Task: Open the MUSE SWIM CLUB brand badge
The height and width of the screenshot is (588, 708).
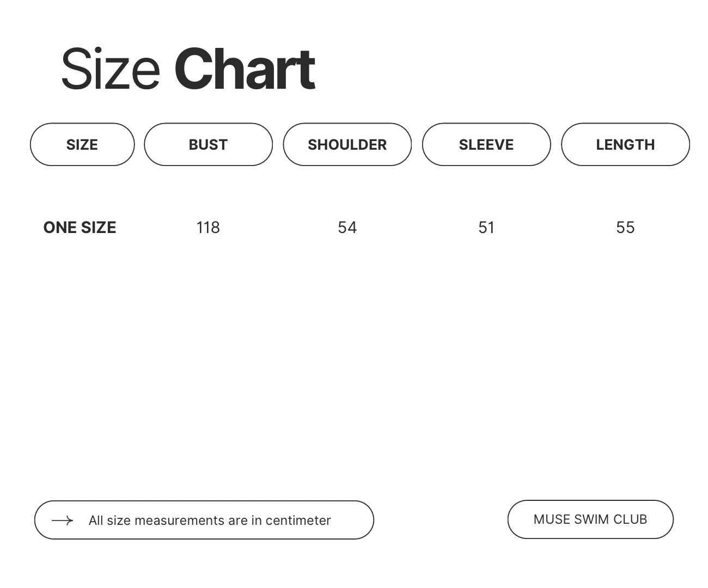Action: (590, 519)
